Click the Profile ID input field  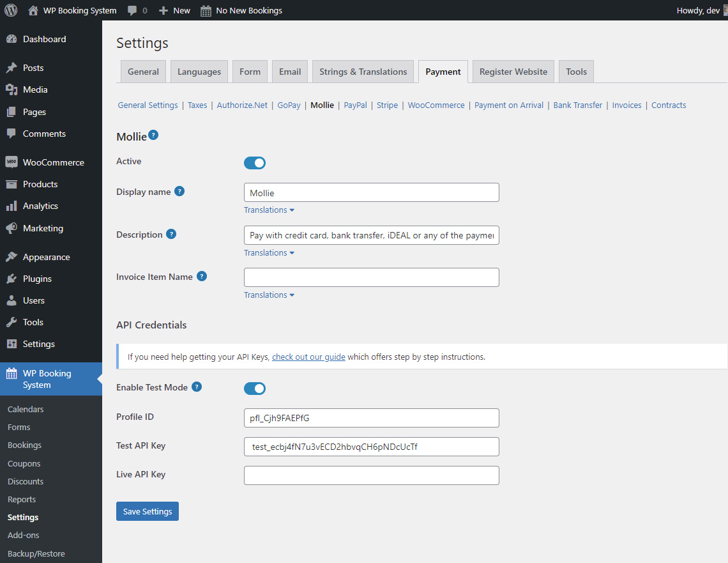(372, 418)
